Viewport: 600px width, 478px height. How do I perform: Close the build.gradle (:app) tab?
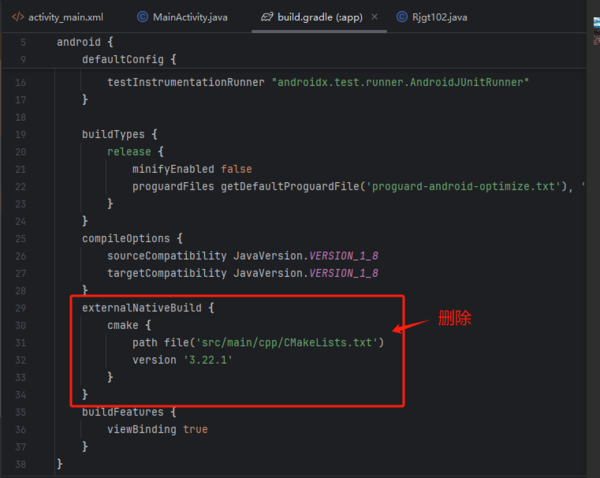(x=375, y=17)
